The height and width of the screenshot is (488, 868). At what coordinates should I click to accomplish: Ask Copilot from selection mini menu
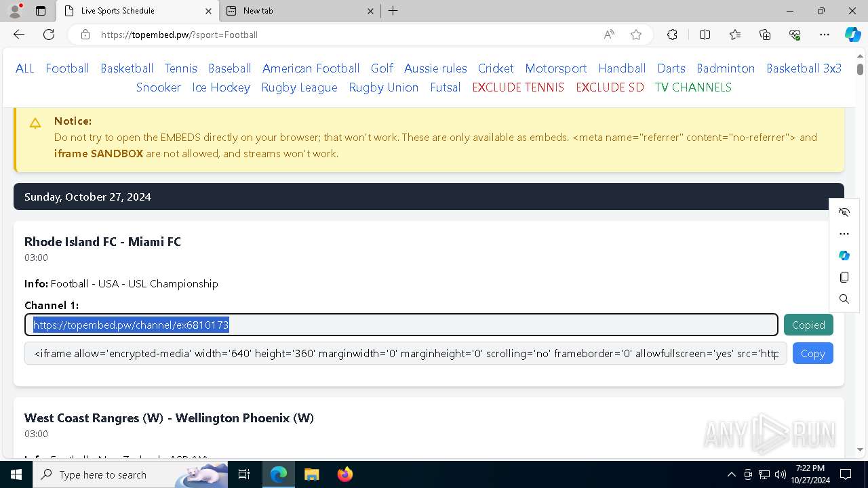(844, 256)
